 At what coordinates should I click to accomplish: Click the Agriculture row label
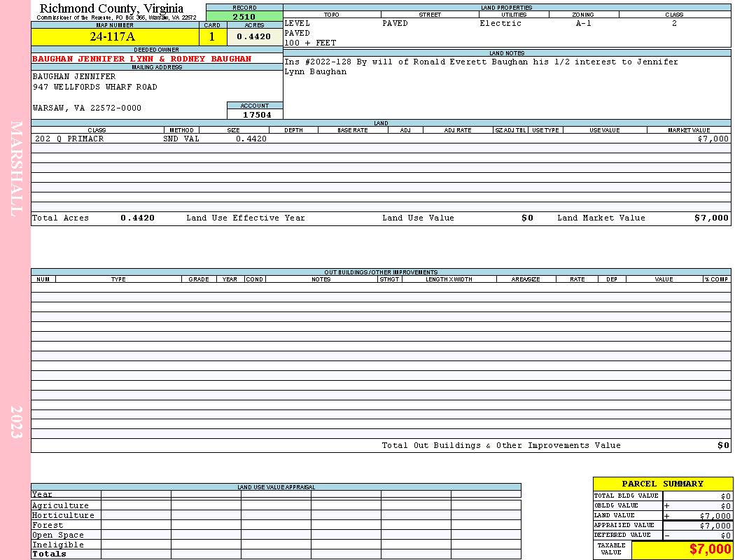[x=60, y=505]
